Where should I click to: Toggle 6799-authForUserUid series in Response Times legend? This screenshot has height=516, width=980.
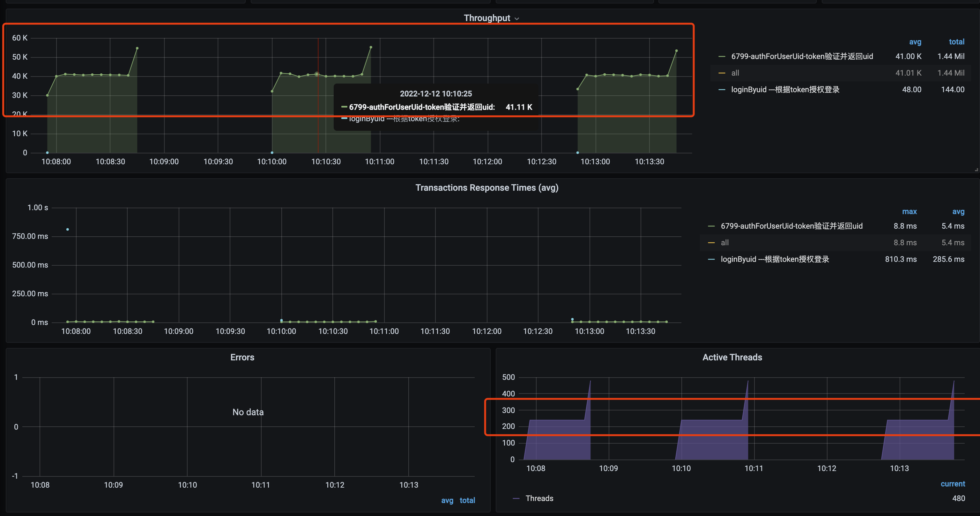[x=791, y=226]
